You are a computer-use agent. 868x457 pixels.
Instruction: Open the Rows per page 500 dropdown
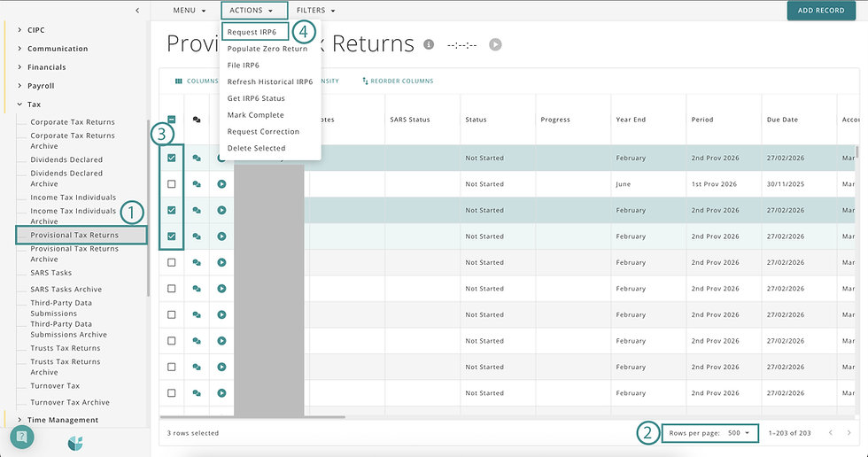coord(739,433)
